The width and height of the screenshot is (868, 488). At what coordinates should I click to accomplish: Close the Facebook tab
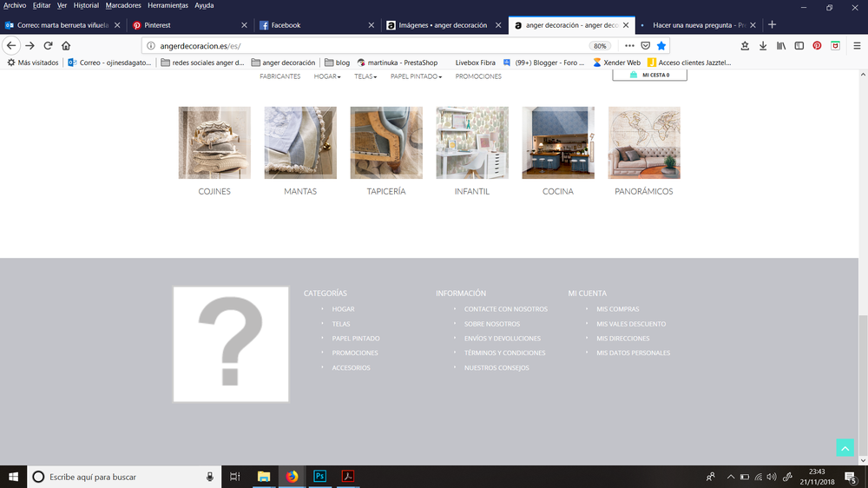[372, 25]
